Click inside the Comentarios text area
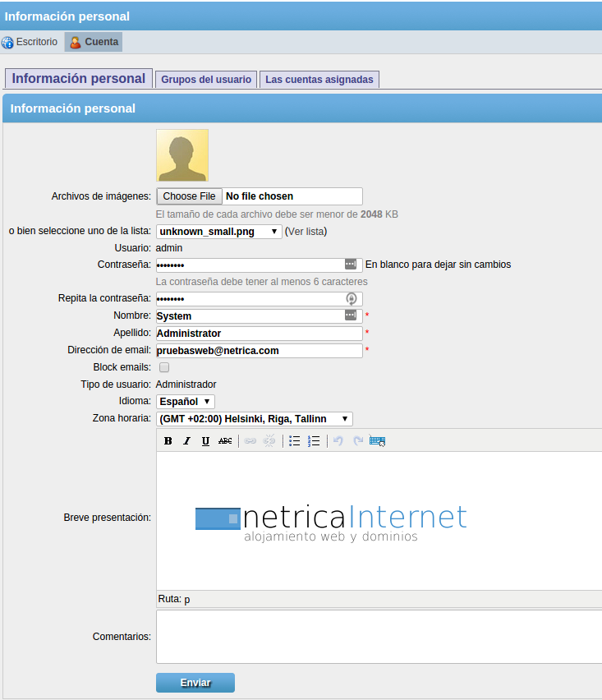This screenshot has height=700, width=602. coord(379,637)
